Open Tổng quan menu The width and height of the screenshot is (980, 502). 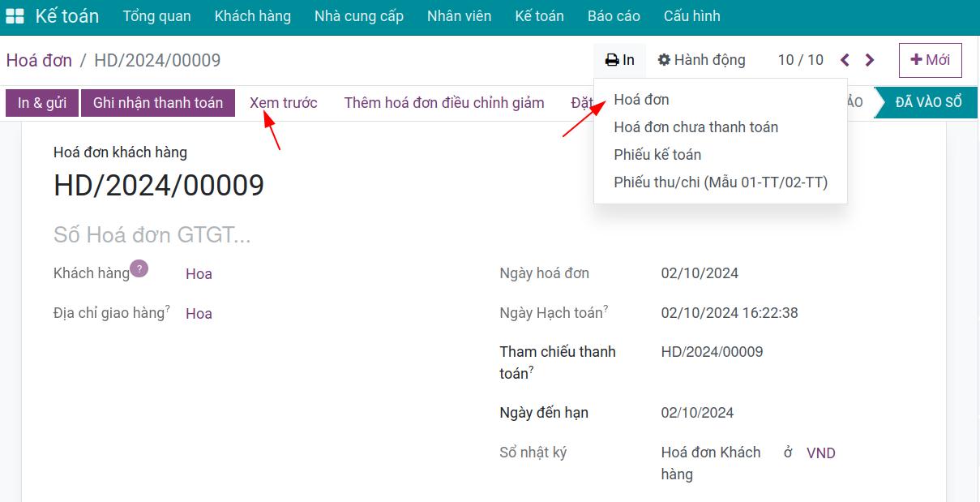(x=156, y=16)
